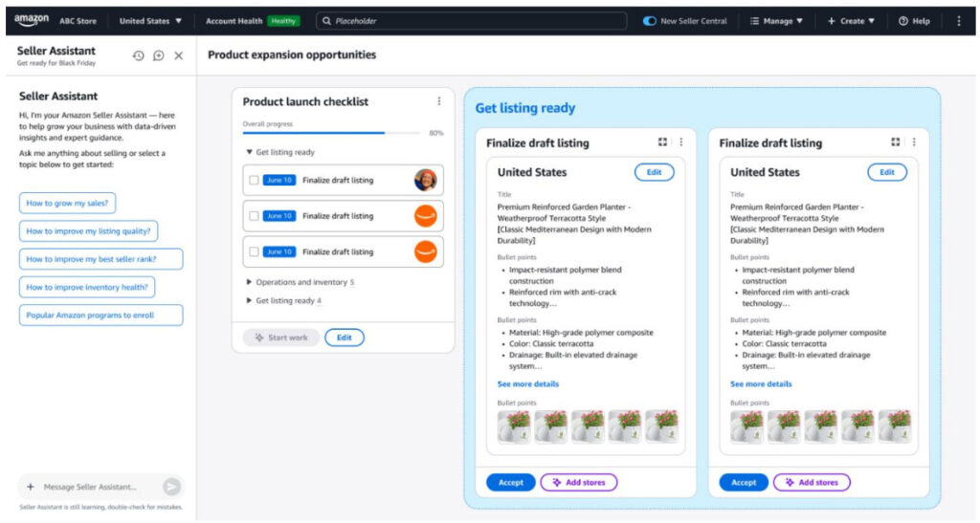Image resolution: width=980 pixels, height=523 pixels.
Task: Open the Help question-mark item
Action: (914, 21)
